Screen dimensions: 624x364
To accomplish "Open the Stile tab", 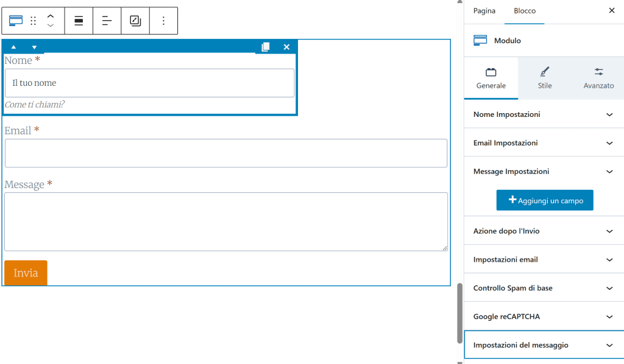I will coord(545,78).
